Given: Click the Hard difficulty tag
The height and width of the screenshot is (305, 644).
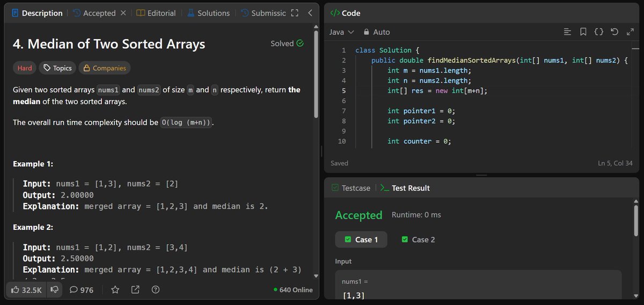Looking at the screenshot, I should pyautogui.click(x=25, y=68).
